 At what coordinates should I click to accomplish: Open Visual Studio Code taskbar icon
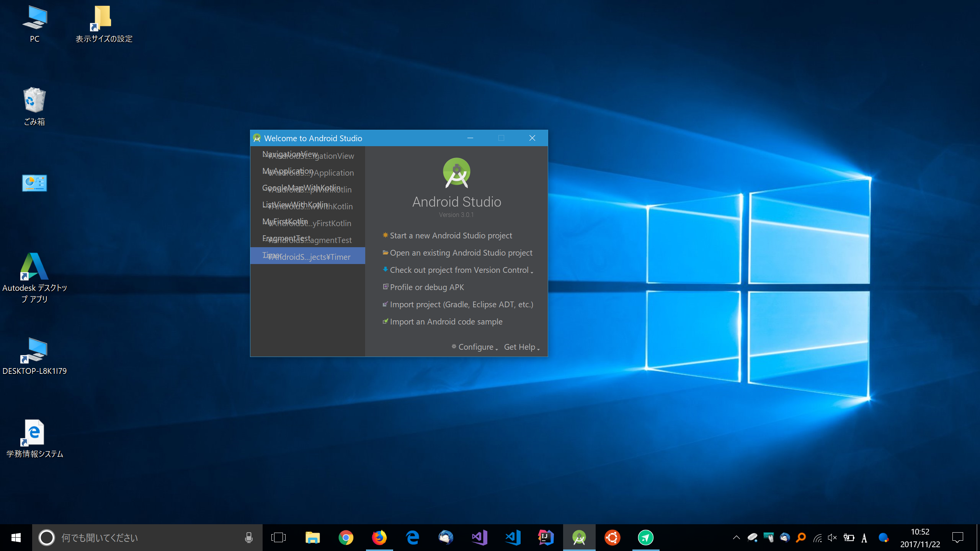coord(513,538)
